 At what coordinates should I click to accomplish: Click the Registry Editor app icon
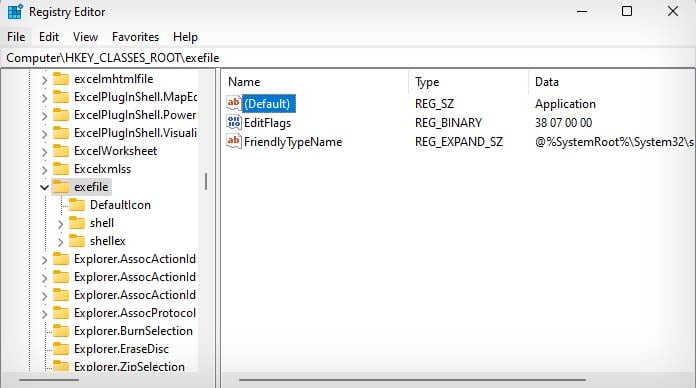tap(15, 12)
